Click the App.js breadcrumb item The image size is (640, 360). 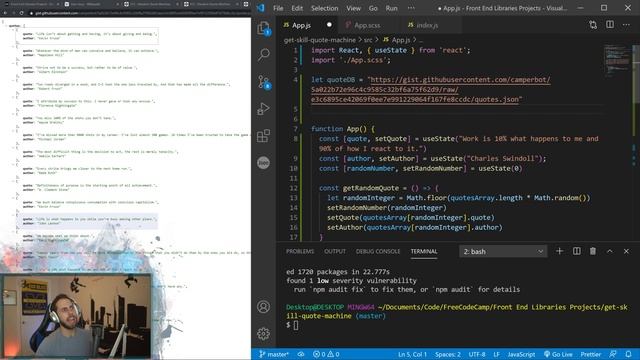point(396,40)
